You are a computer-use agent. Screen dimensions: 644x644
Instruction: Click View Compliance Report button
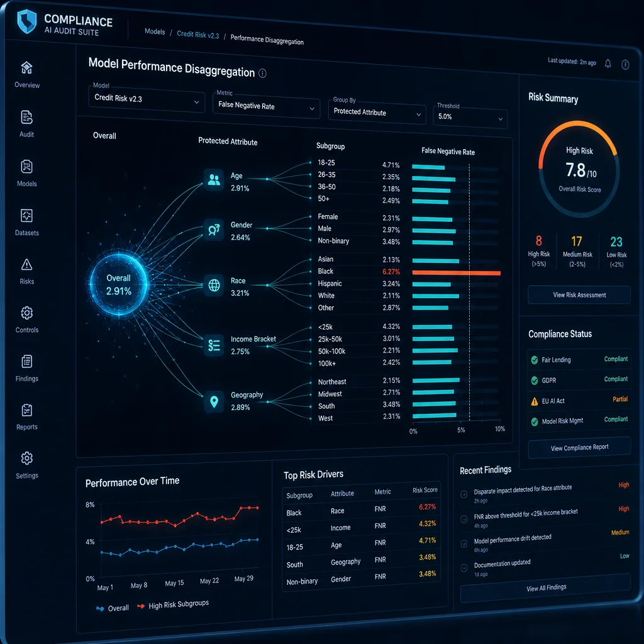579,447
